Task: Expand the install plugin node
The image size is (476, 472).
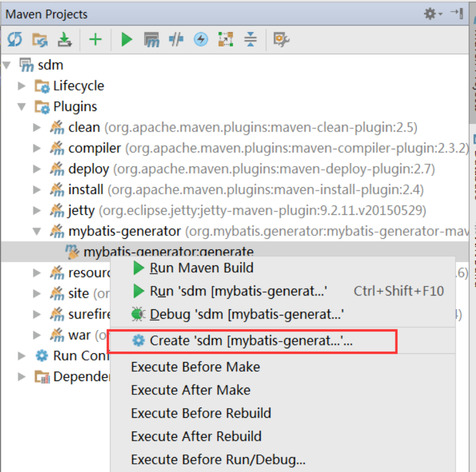Action: click(x=37, y=190)
